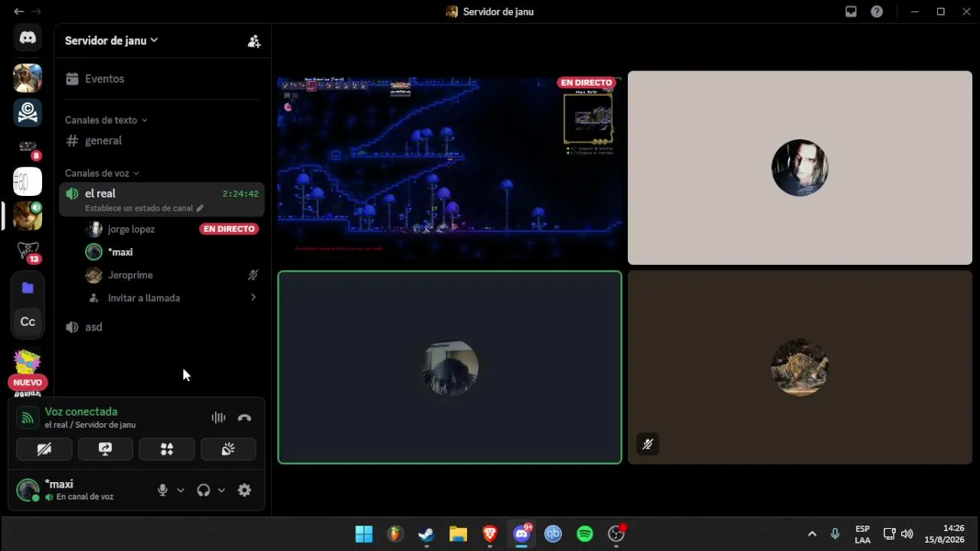Go back with the back arrow
980x551 pixels.
point(18,11)
